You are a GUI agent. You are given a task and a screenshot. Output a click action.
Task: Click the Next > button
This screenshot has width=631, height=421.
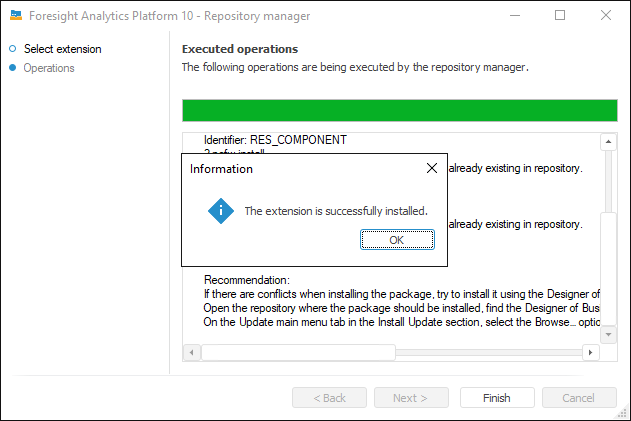point(409,398)
